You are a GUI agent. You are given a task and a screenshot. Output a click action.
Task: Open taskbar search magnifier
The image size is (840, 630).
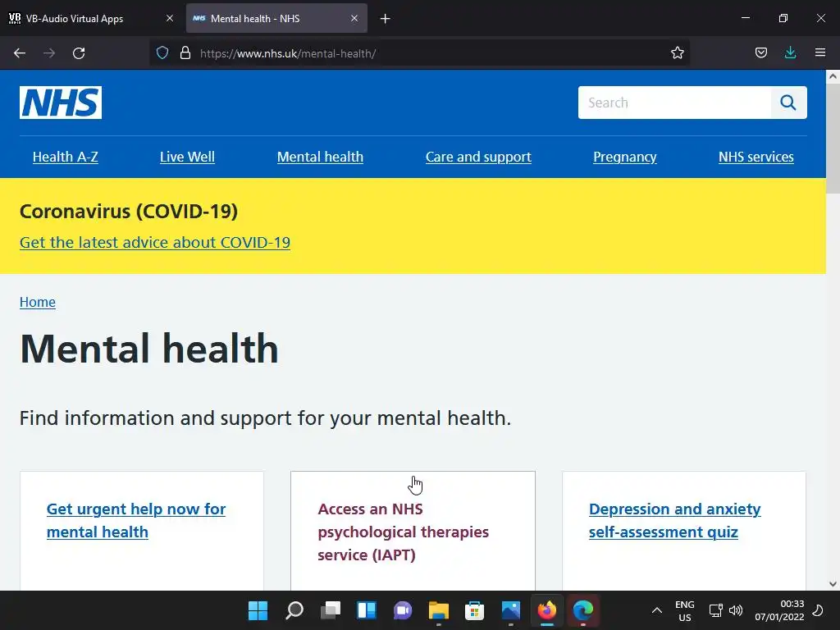(294, 610)
